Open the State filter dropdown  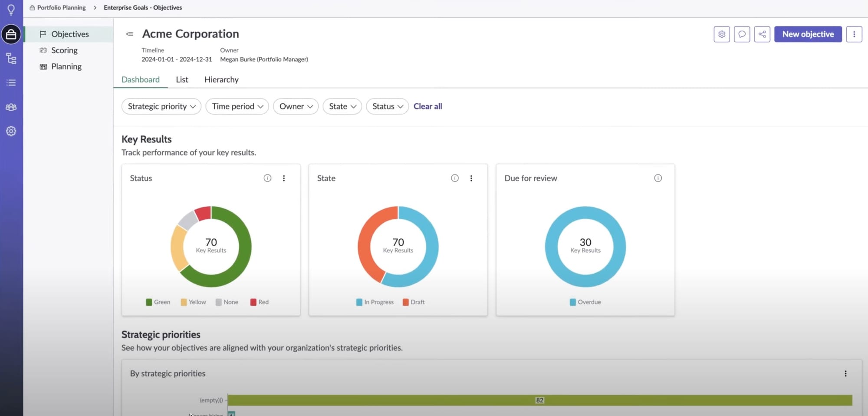click(x=342, y=106)
